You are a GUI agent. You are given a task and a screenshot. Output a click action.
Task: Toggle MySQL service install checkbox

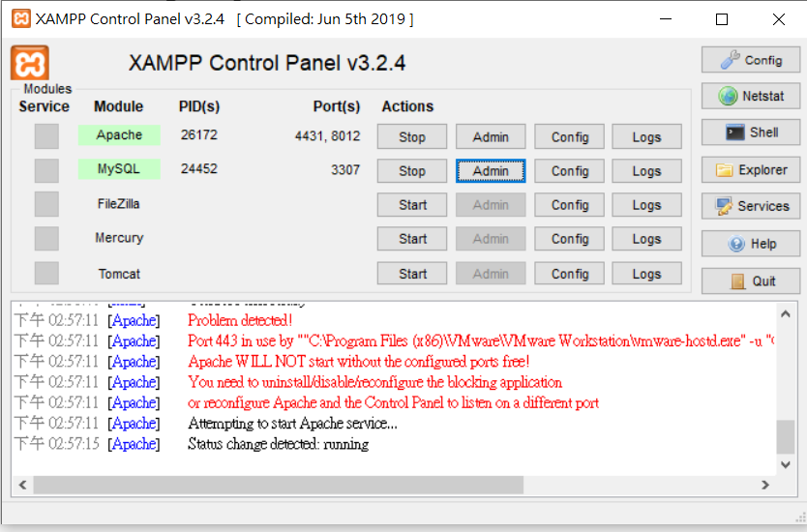coord(46,170)
